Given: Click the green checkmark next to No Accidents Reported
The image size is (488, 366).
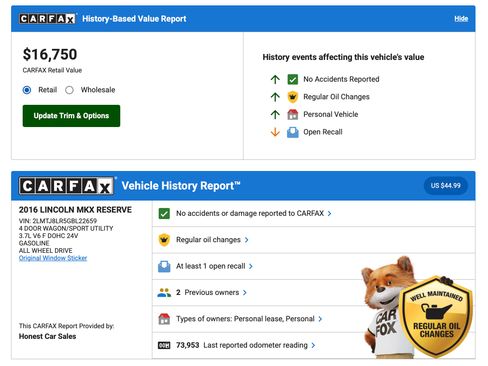Looking at the screenshot, I should [293, 79].
